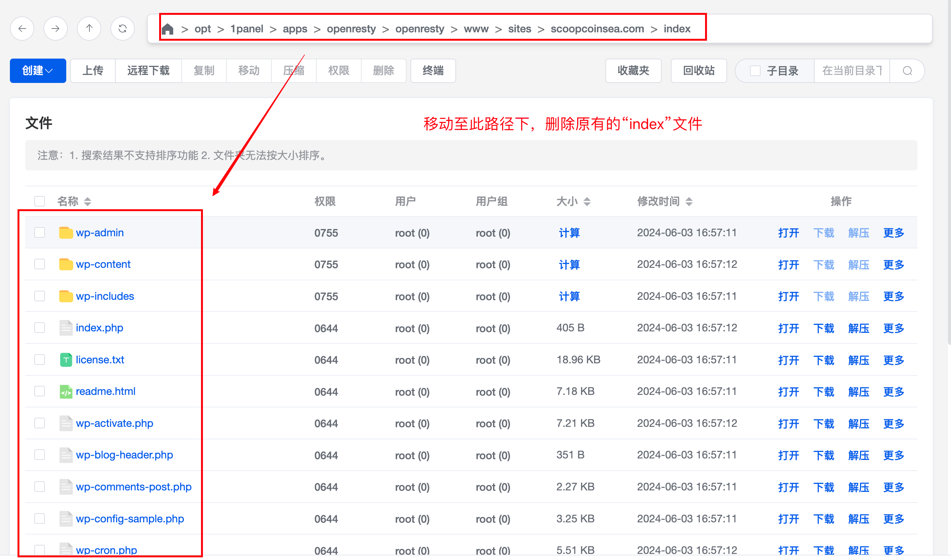Screen dimensions: 951x560
Task: Click the home icon in breadcrumb
Action: point(168,29)
